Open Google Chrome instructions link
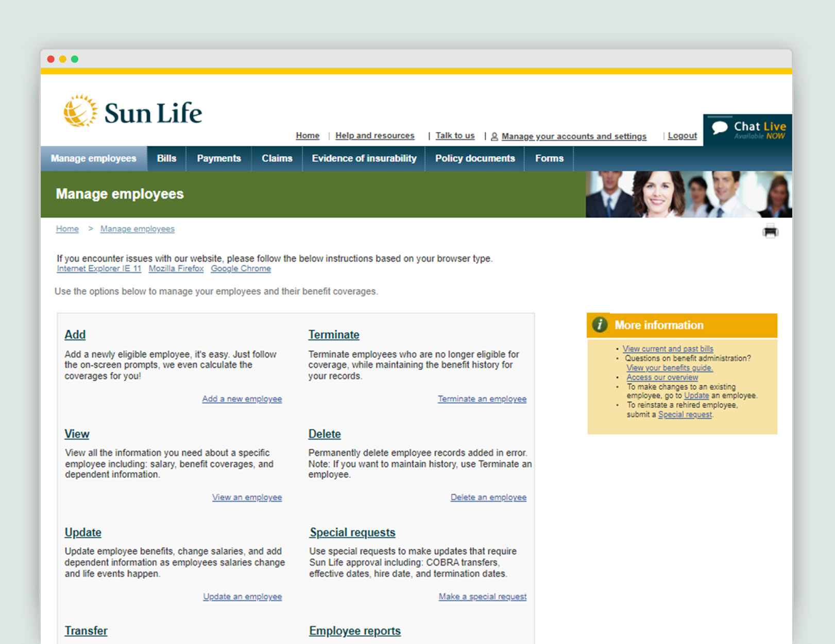The height and width of the screenshot is (644, 835). click(241, 268)
